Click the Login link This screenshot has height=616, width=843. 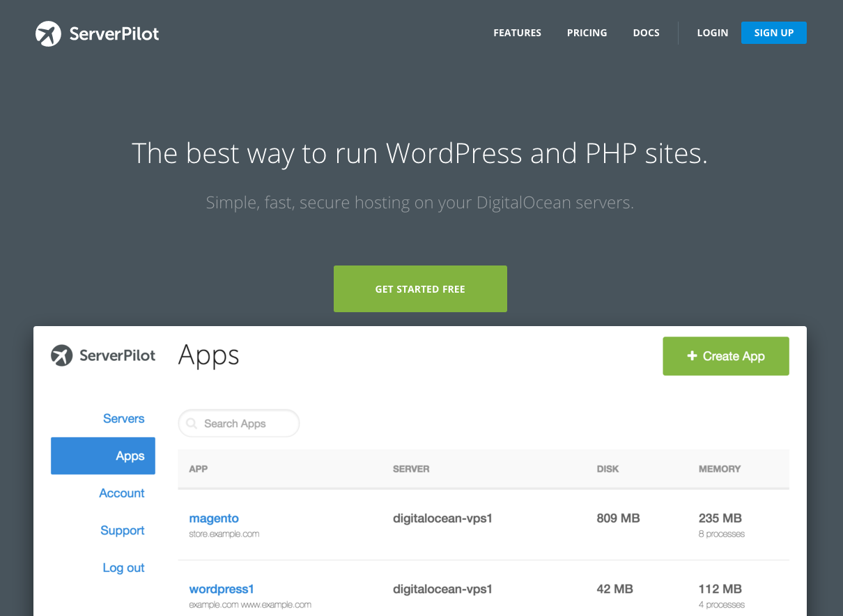point(713,33)
